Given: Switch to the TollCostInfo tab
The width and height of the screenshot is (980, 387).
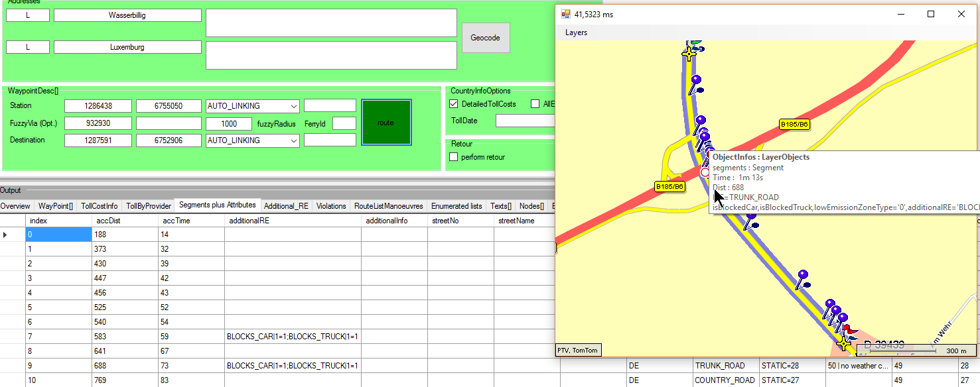Looking at the screenshot, I should click(x=99, y=206).
